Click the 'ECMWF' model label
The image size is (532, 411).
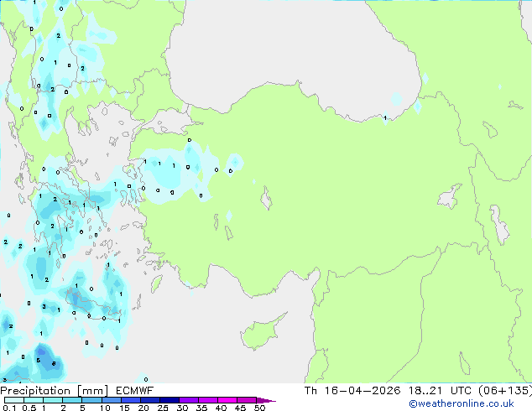coord(135,391)
